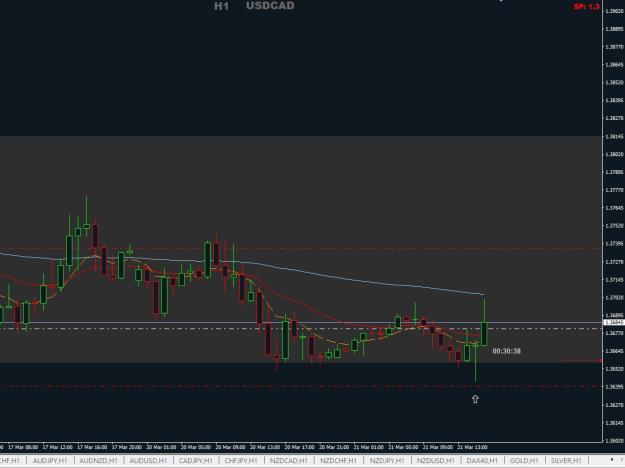Image resolution: width=625 pixels, height=468 pixels.
Task: Click the 17 Mar 08:00 time axis label
Action: (x=23, y=447)
